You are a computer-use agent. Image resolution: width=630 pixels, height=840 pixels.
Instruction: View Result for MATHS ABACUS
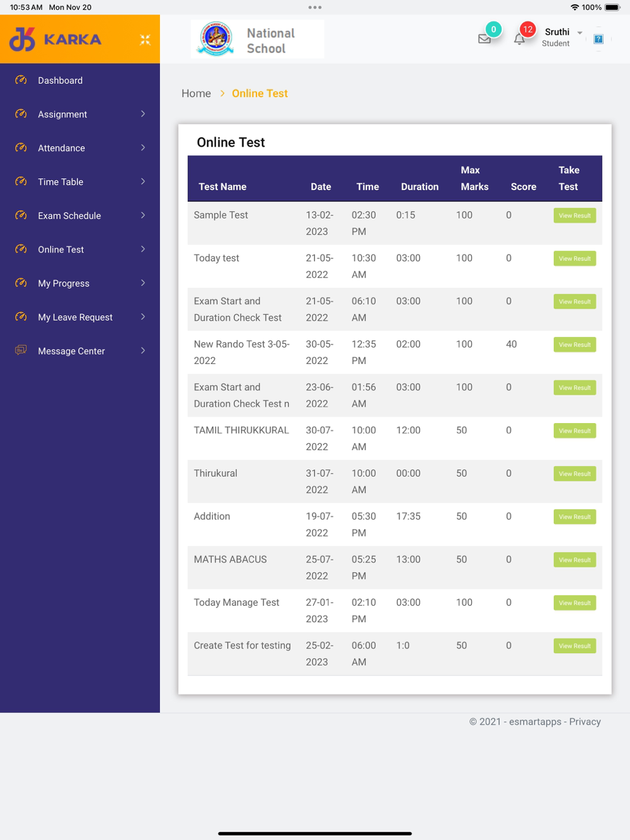click(x=575, y=560)
